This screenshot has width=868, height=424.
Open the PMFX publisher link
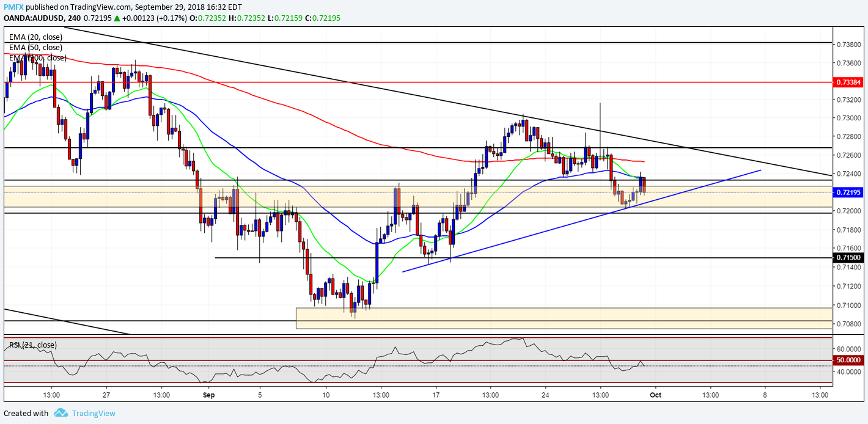[x=13, y=6]
